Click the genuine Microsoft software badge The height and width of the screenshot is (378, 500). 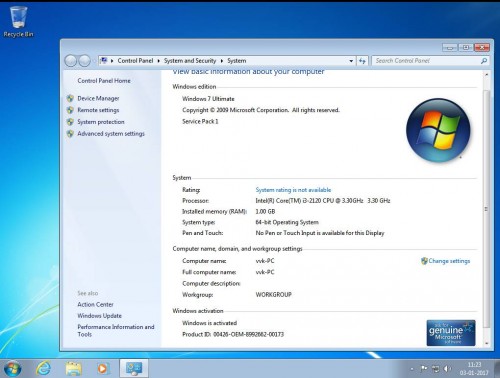pyautogui.click(x=451, y=333)
